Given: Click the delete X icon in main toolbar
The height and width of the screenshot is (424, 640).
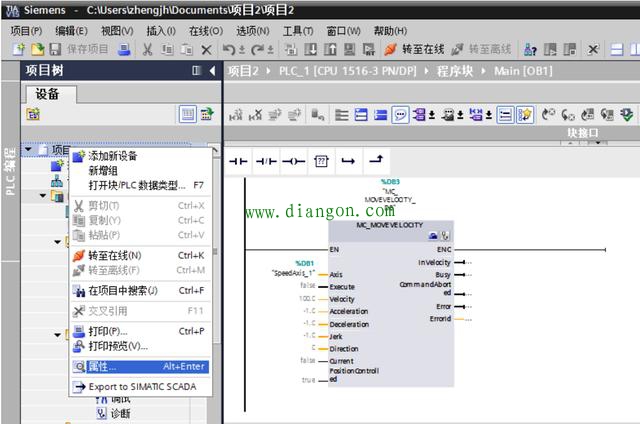Looking at the screenshot, I should [207, 49].
